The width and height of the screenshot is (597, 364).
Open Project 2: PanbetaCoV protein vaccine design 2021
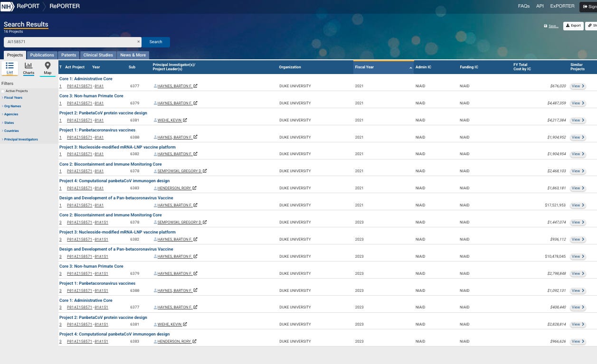point(103,113)
